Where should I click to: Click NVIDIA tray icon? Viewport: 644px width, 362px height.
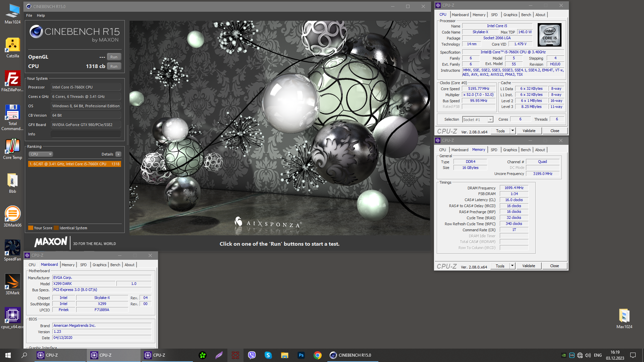point(563,355)
